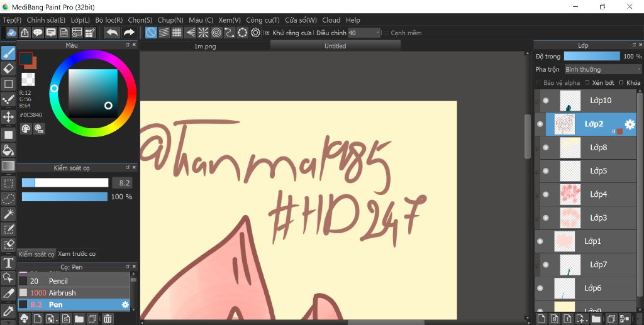This screenshot has height=325, width=644.
Task: Open snap settings gear
Action: 256,33
